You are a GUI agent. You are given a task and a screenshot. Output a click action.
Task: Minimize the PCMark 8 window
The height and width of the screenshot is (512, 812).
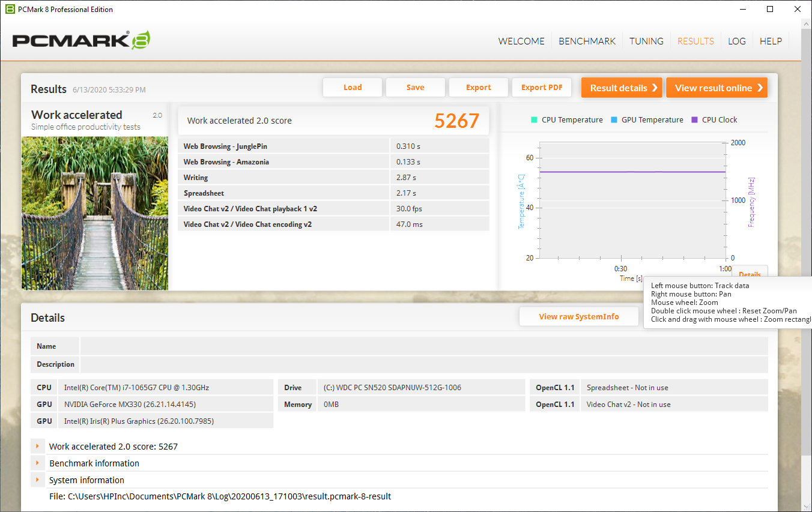click(742, 9)
